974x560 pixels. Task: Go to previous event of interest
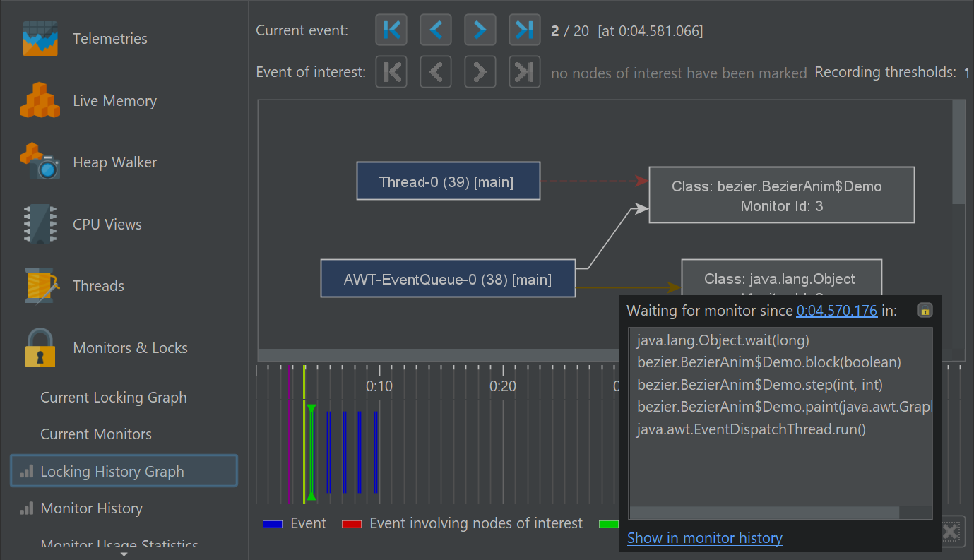click(436, 71)
